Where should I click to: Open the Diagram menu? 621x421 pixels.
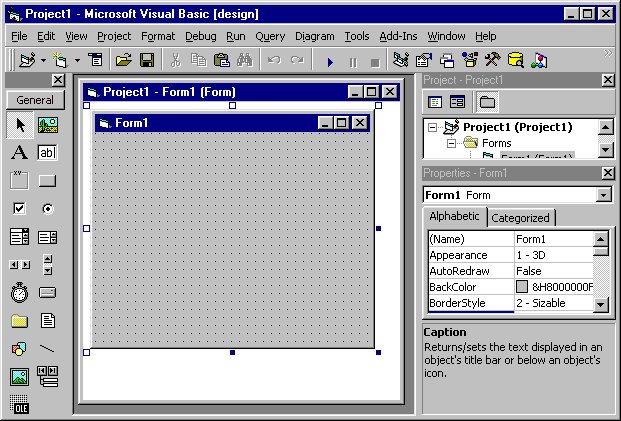pos(314,36)
